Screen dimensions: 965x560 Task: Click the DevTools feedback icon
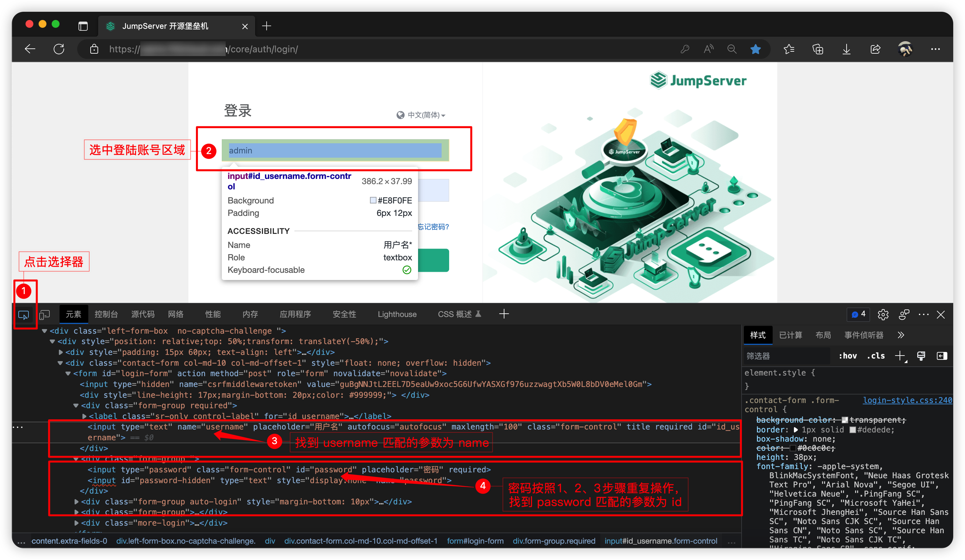904,314
